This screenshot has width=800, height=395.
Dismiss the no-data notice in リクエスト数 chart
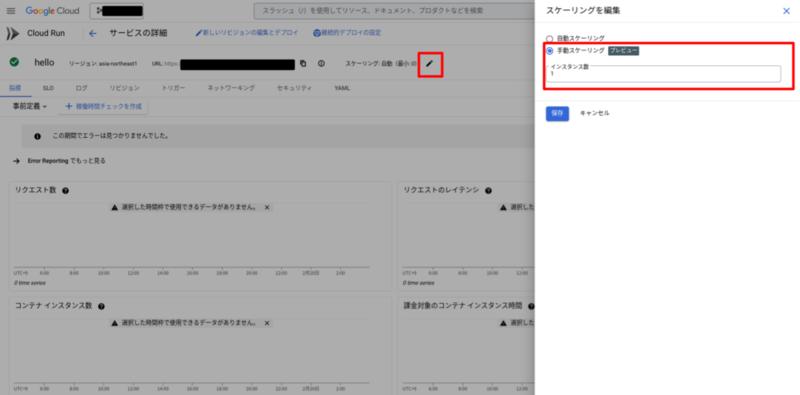267,208
